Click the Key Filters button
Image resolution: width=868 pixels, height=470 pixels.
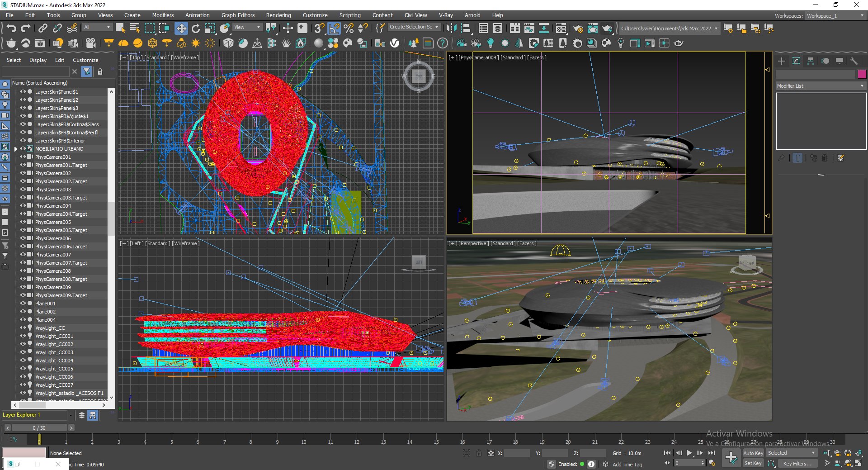tap(797, 463)
